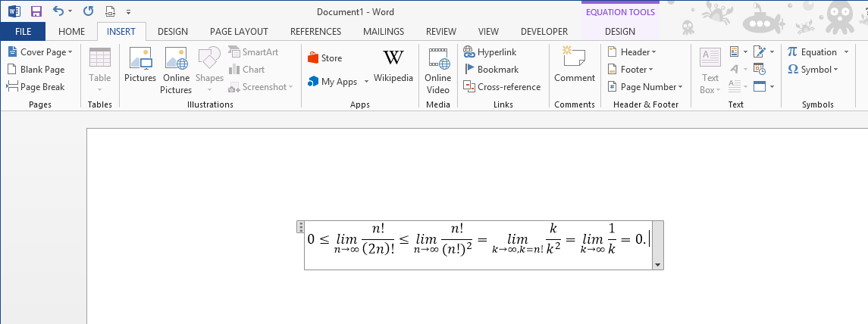Click inside the equation at 'n!/(2n)!'
Viewport: 868px width, 324px height.
[378, 239]
